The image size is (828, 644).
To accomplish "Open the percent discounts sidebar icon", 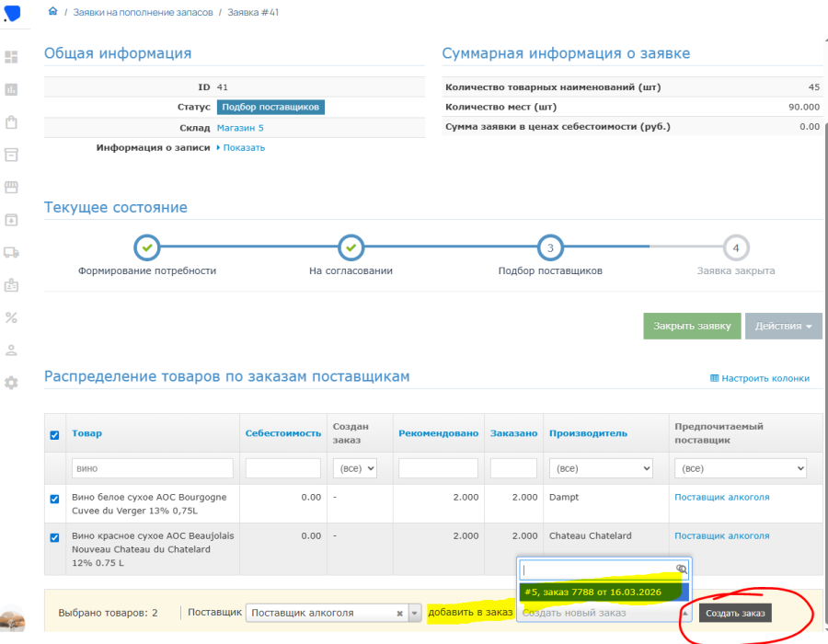I will 11,317.
